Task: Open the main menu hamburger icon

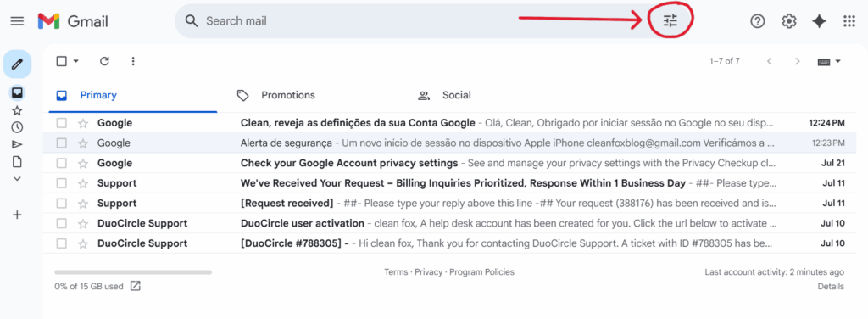Action: point(17,21)
